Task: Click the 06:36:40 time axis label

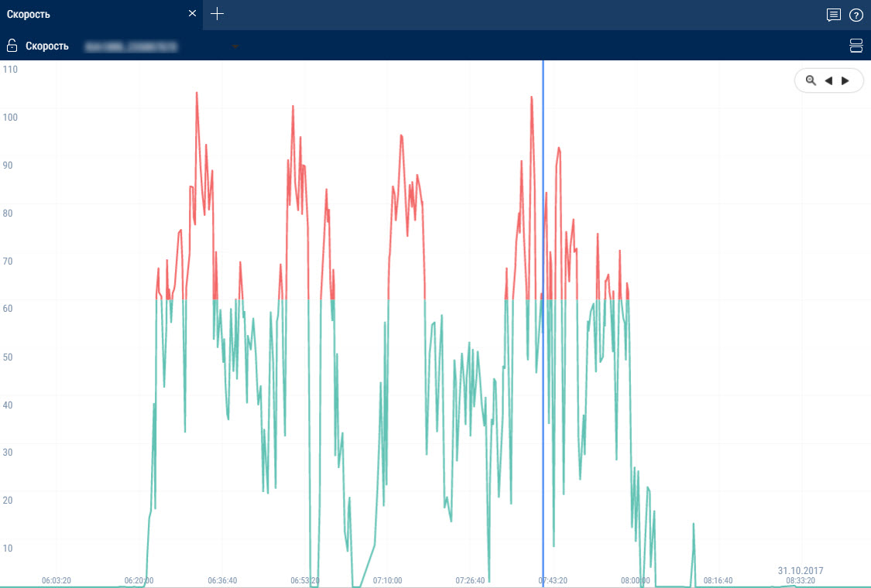Action: [222, 580]
